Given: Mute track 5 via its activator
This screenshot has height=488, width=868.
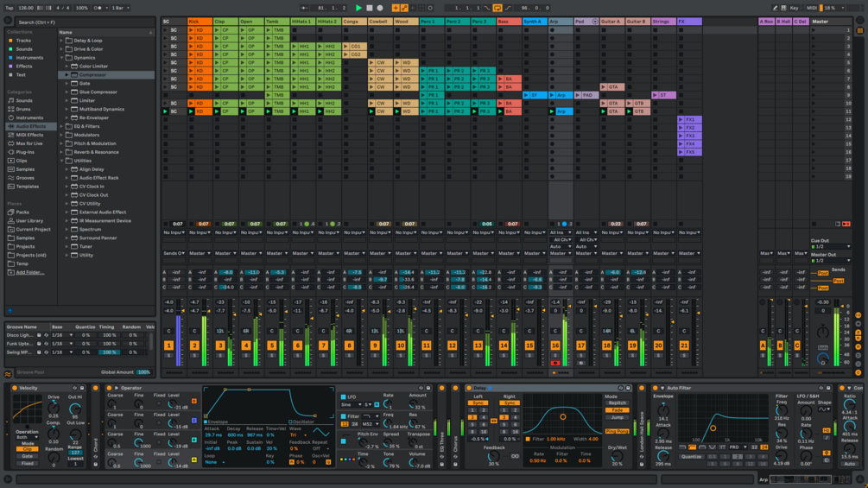Looking at the screenshot, I should (x=271, y=345).
